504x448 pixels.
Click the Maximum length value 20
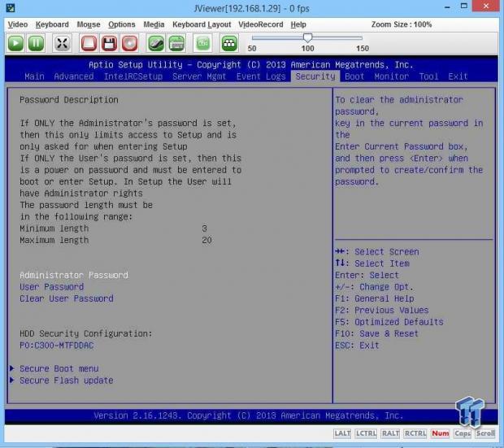206,240
